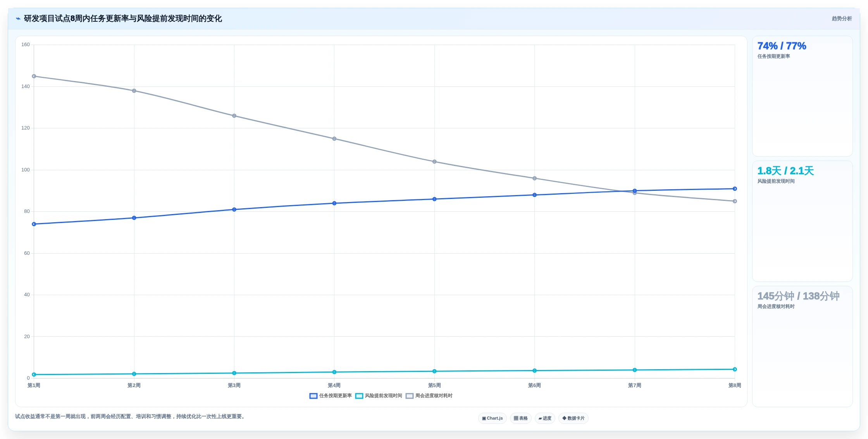Click the 数据卡片 tag in the footer
The width and height of the screenshot is (868, 439).
[x=573, y=418]
